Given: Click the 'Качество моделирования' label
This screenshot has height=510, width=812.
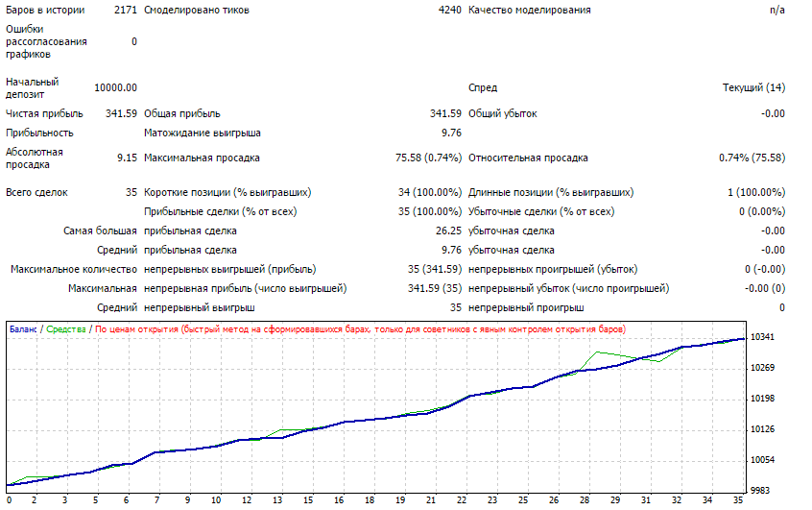Looking at the screenshot, I should (529, 10).
